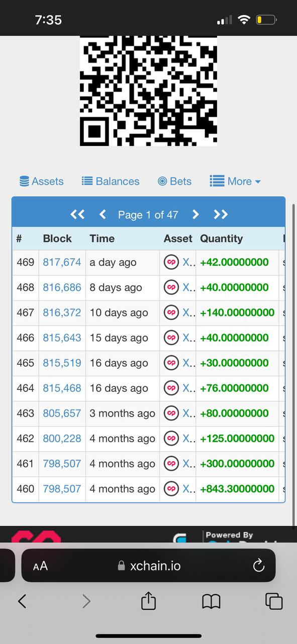Click '3 months ago' time cell
The height and width of the screenshot is (644, 297).
click(x=122, y=413)
